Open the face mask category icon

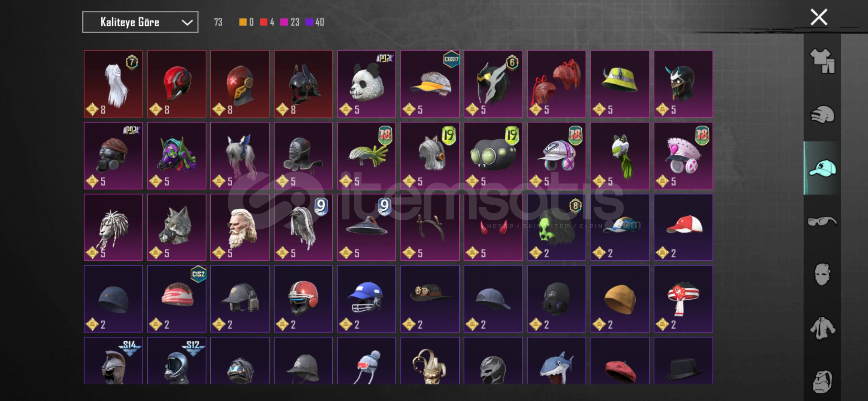pos(822,275)
